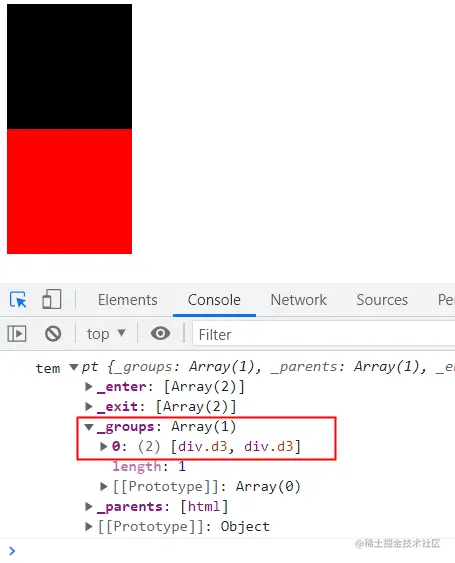Focus the console Filter field

tap(324, 334)
